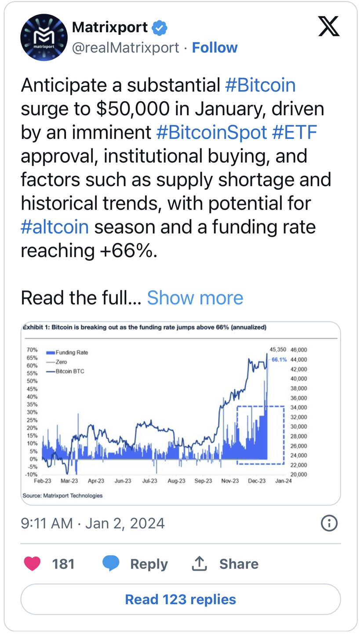Open the Bitcoin funding rate chart image
Screen dimensions: 364x634
181,413
